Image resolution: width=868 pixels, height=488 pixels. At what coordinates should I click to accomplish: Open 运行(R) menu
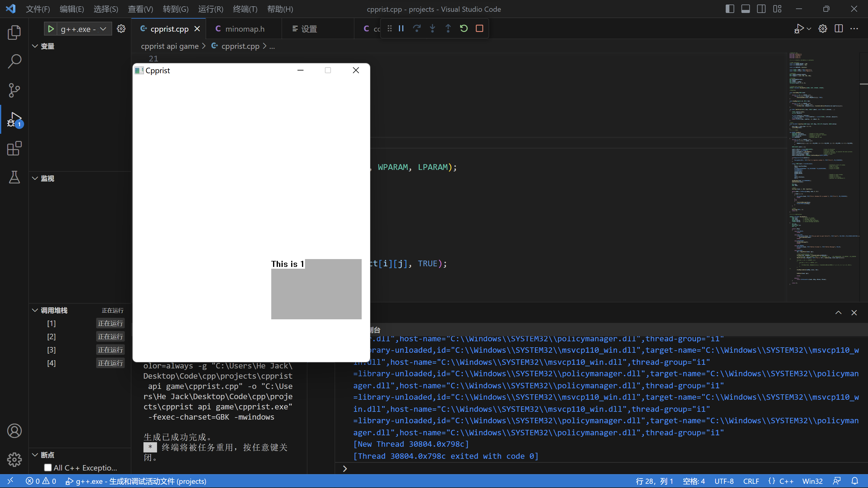click(211, 9)
